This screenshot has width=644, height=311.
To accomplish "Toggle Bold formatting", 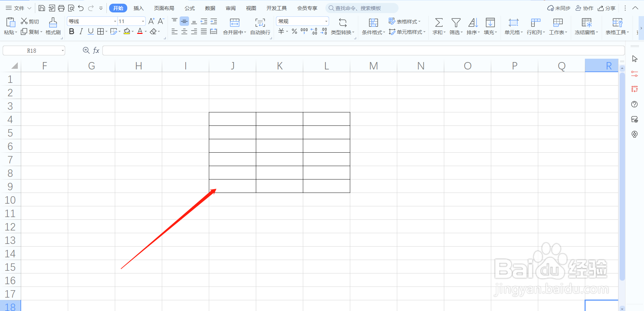I will coord(72,32).
